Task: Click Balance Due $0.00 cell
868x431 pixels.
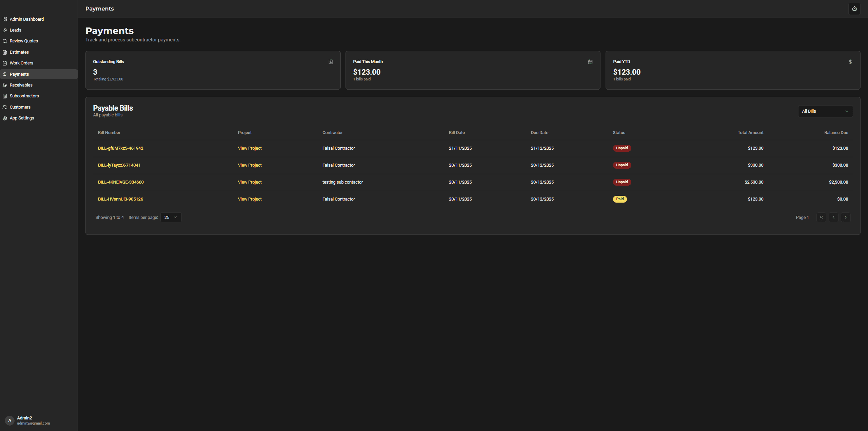Action: click(x=843, y=199)
